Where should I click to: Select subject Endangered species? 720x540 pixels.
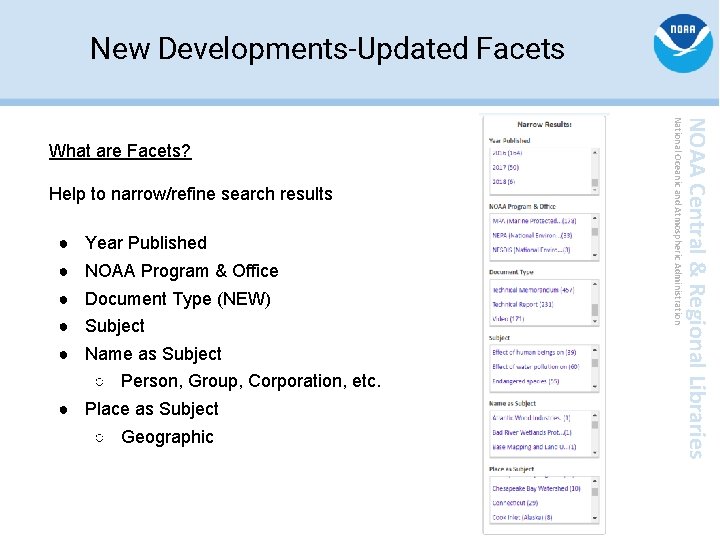[x=526, y=381]
